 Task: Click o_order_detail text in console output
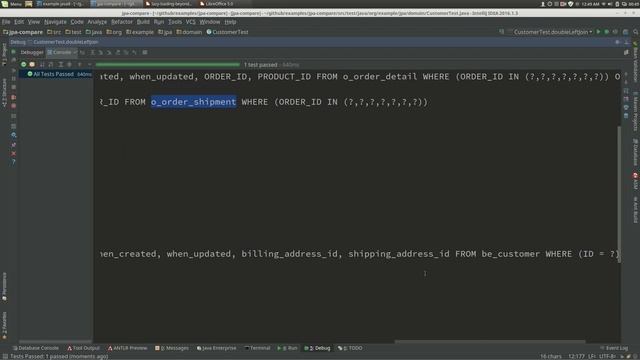[x=380, y=77]
